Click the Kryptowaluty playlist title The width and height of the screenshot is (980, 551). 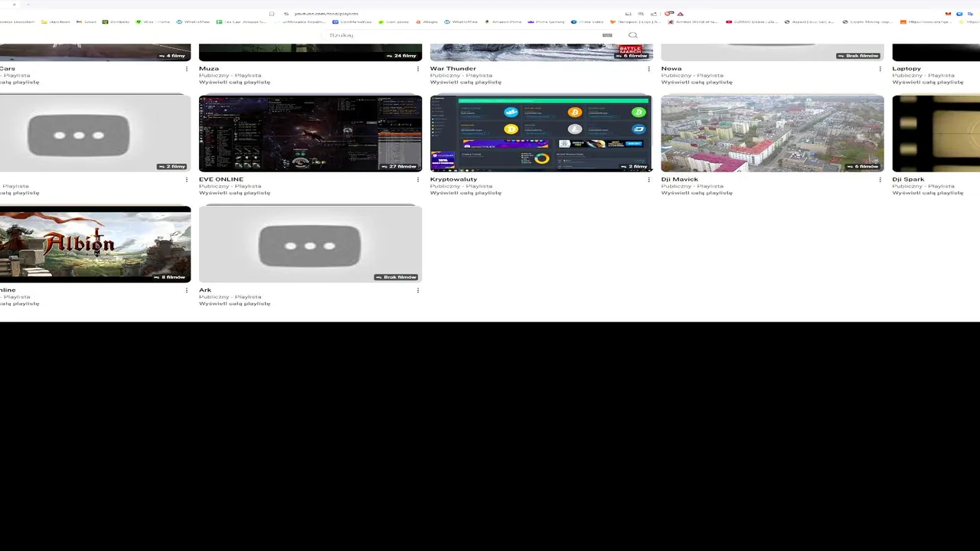pos(454,180)
